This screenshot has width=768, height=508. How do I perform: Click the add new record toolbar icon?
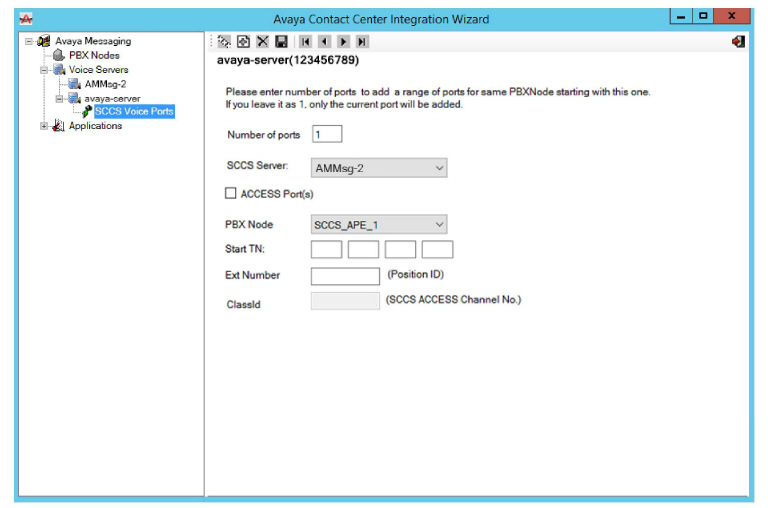(x=243, y=42)
